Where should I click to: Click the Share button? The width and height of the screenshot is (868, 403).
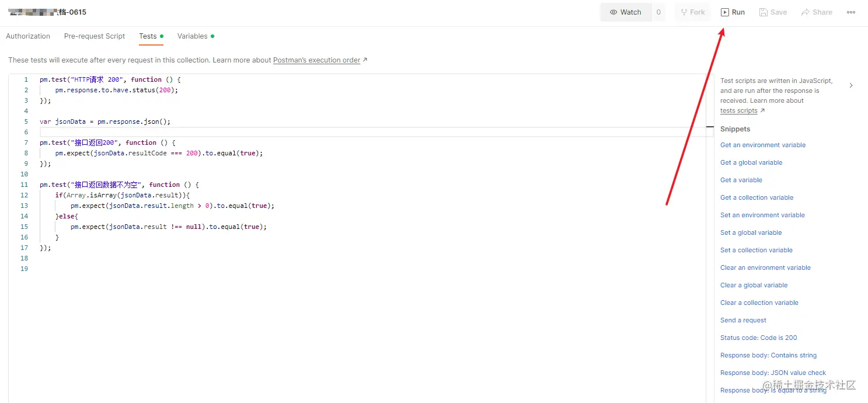817,12
